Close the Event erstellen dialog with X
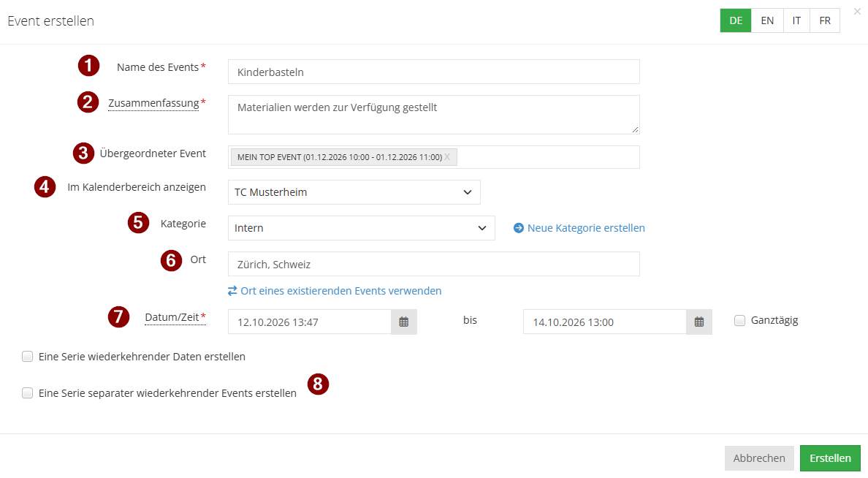868x478 pixels. point(857,11)
